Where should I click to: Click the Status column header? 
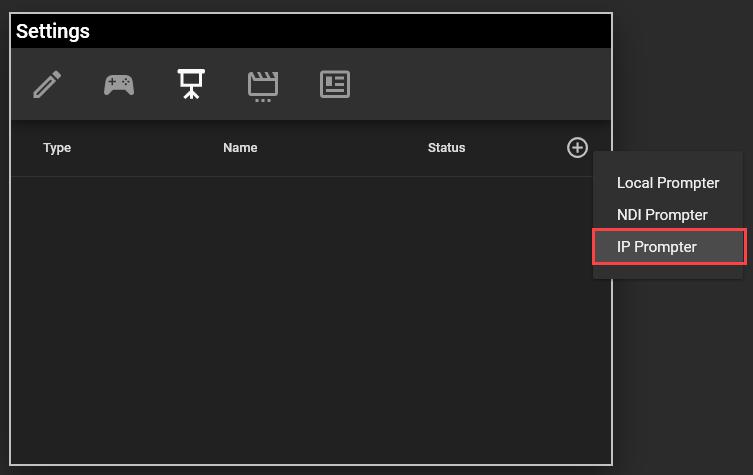coord(446,148)
